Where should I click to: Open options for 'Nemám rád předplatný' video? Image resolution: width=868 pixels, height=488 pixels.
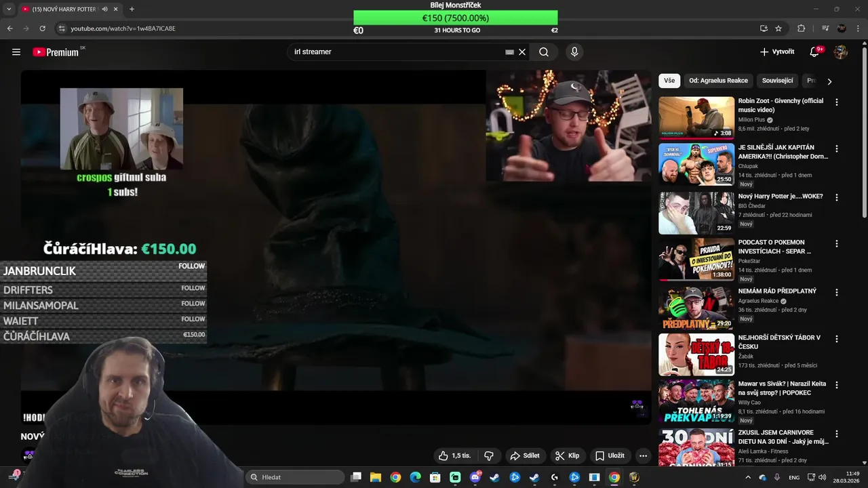click(x=836, y=292)
